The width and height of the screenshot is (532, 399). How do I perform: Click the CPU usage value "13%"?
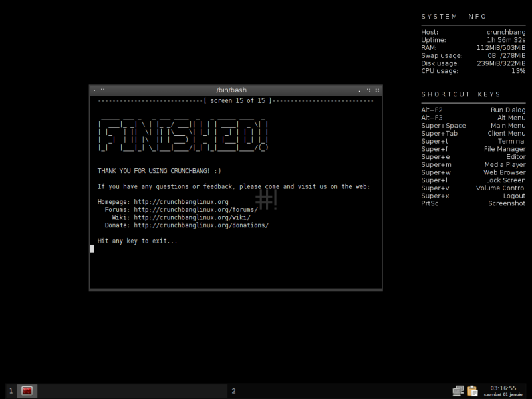519,71
